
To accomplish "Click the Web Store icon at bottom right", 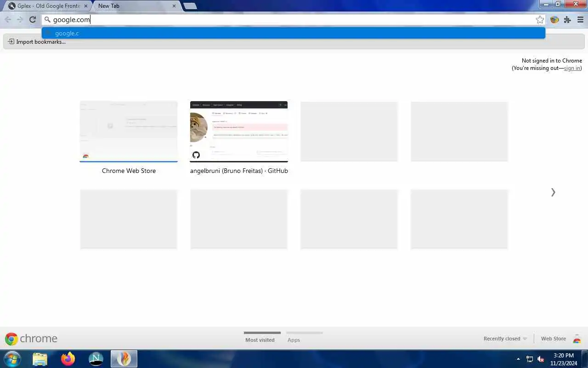I will (x=577, y=339).
